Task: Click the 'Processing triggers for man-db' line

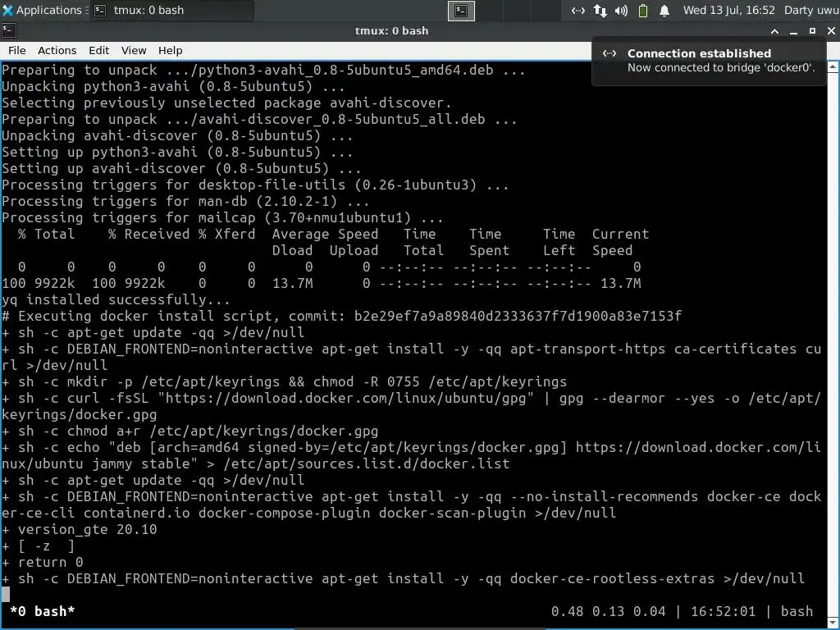Action: (185, 202)
